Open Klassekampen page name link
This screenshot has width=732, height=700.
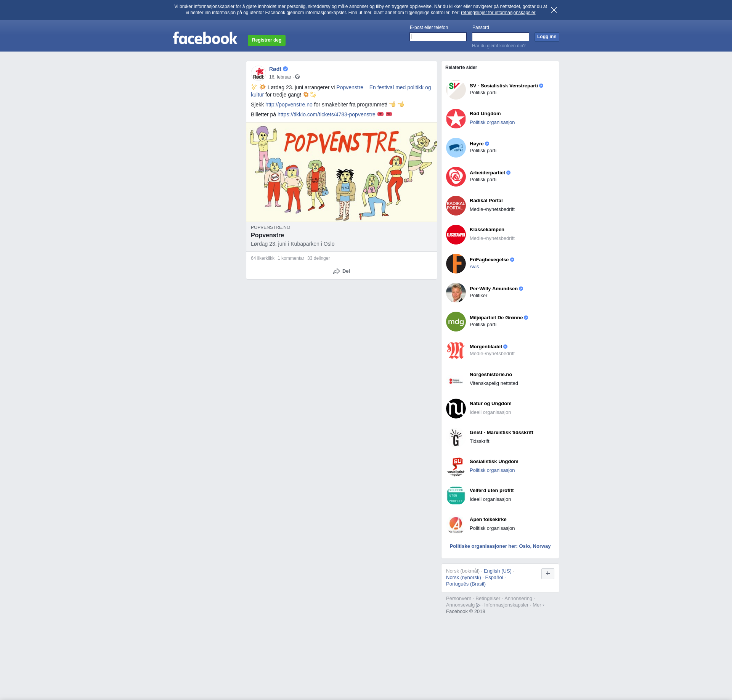pyautogui.click(x=487, y=230)
